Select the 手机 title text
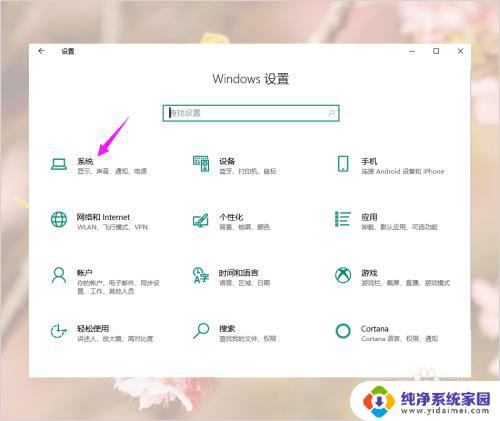The width and height of the screenshot is (500, 421). 369,161
